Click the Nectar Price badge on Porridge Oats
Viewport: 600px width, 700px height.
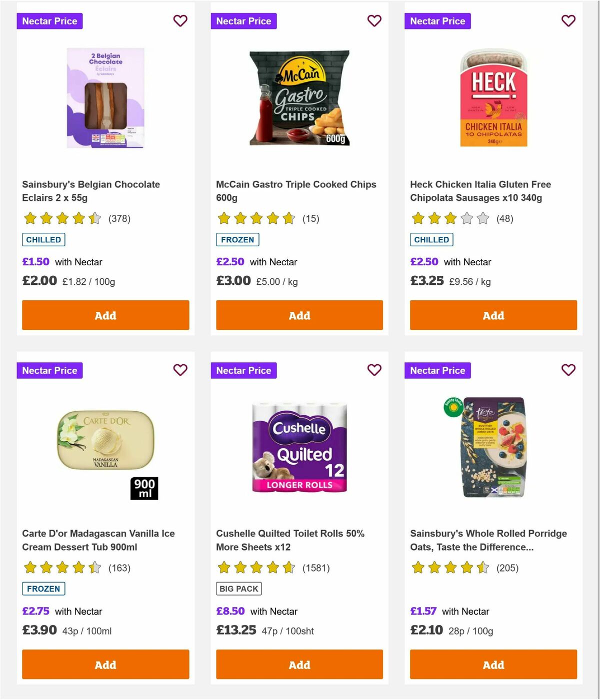click(x=437, y=370)
